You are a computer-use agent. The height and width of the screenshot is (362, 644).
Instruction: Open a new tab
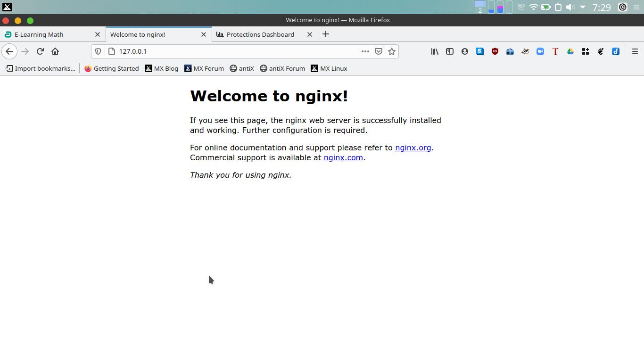point(326,34)
